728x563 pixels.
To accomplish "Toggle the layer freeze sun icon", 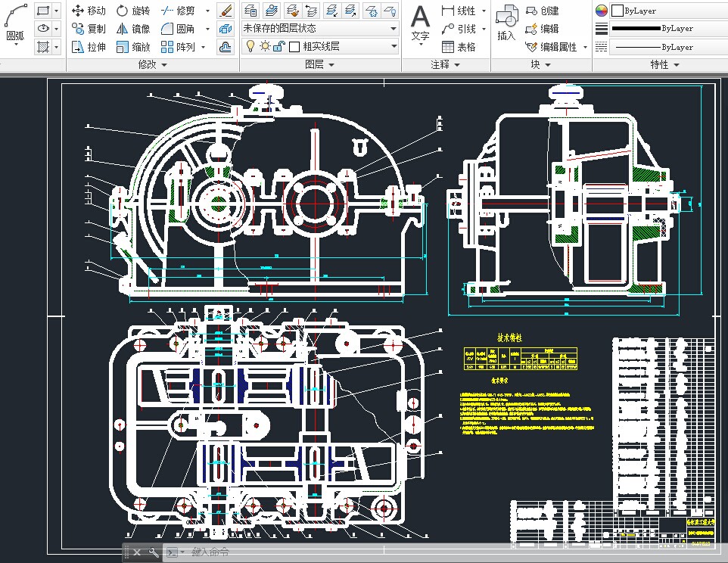I will [265, 46].
